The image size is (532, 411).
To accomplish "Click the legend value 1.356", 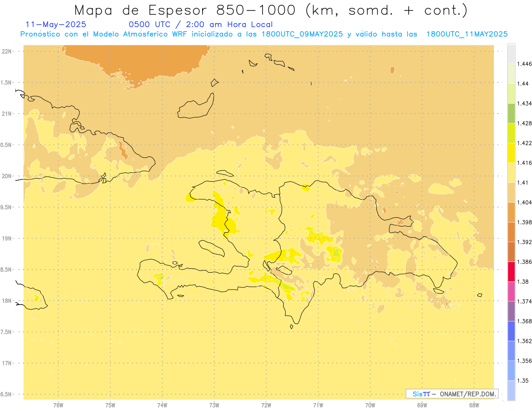I will click(525, 360).
